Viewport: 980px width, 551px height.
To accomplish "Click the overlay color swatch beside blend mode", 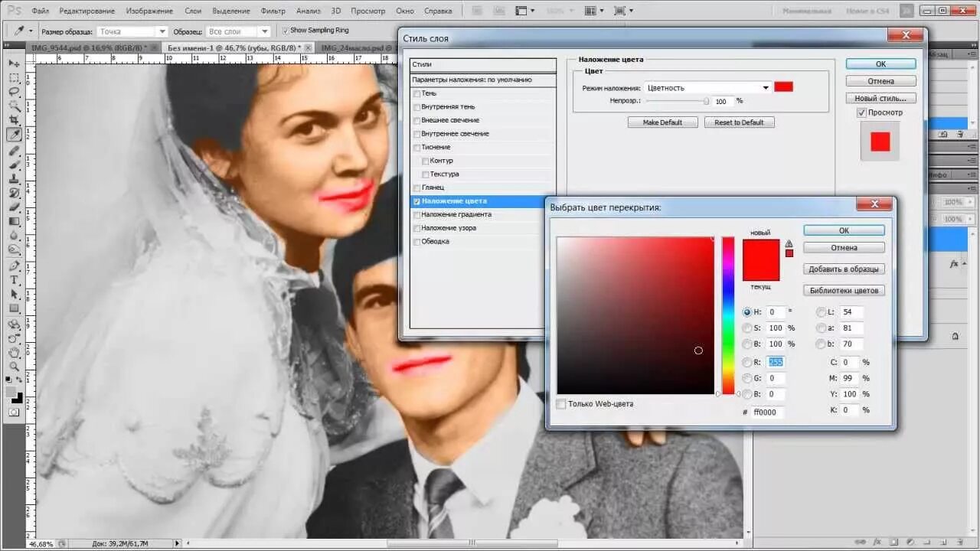I will tap(783, 87).
